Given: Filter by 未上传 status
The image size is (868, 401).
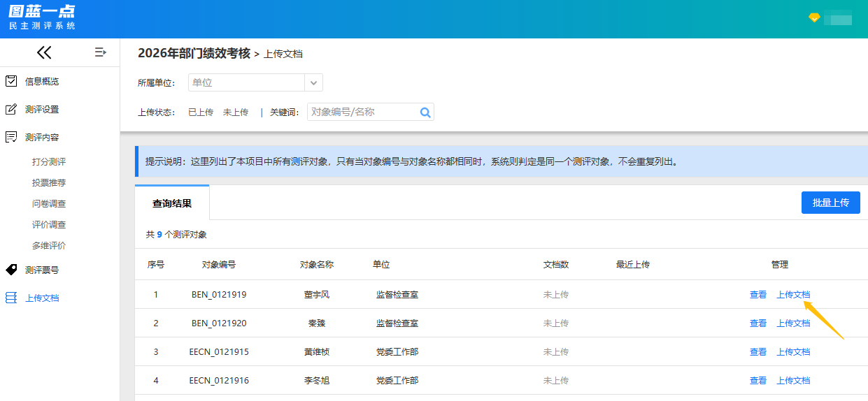Looking at the screenshot, I should (236, 112).
